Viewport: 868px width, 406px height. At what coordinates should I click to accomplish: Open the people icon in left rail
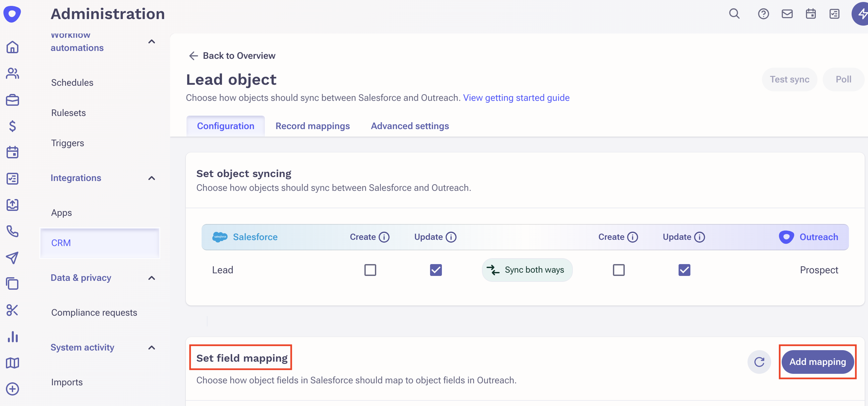tap(12, 73)
